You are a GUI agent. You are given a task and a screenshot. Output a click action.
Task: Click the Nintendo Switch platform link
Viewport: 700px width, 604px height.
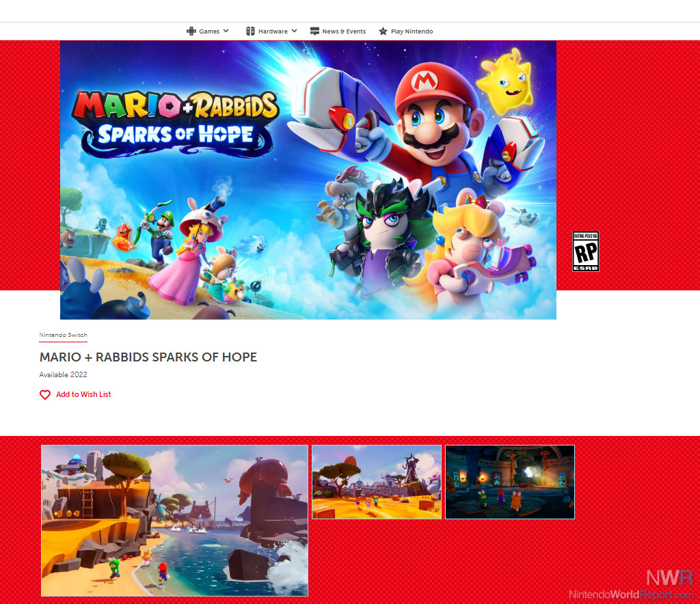64,335
